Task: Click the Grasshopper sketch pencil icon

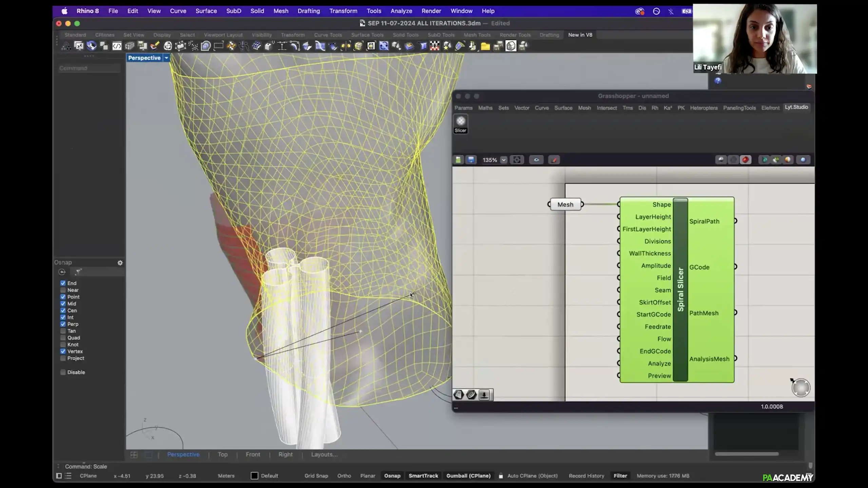Action: (x=554, y=160)
